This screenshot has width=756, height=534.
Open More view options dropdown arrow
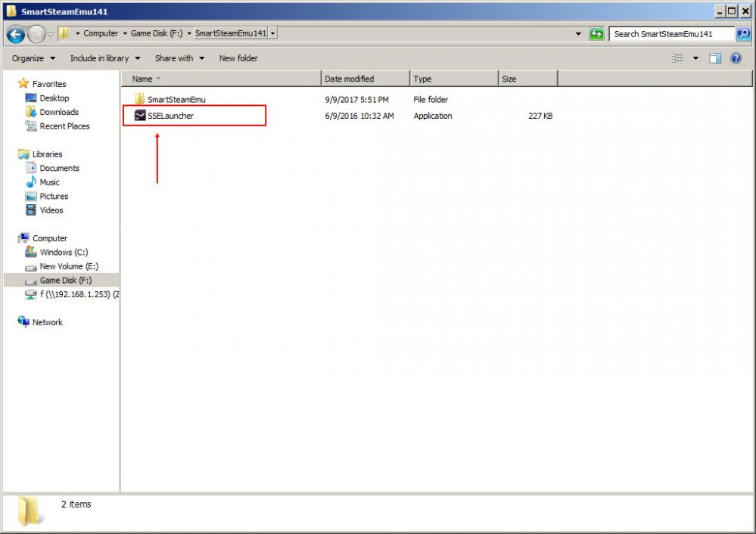coord(695,58)
